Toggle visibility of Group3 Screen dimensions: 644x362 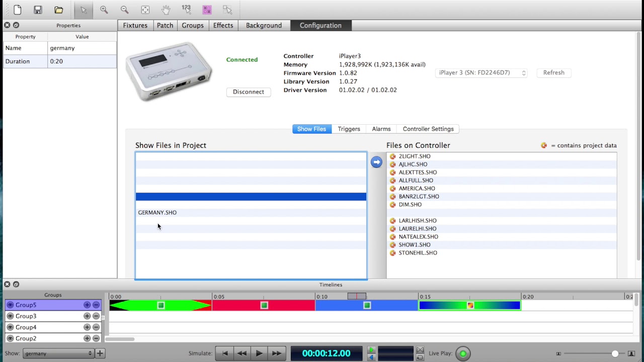pyautogui.click(x=10, y=316)
